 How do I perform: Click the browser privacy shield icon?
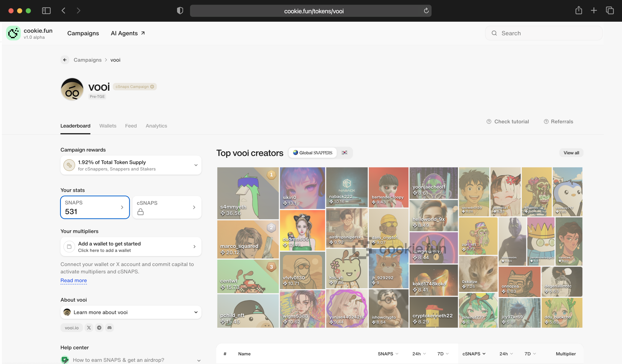(x=180, y=11)
